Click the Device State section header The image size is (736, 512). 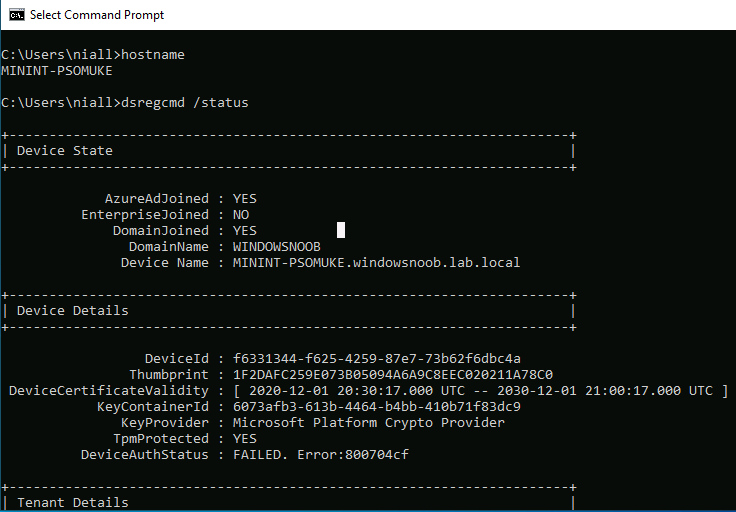[x=65, y=151]
